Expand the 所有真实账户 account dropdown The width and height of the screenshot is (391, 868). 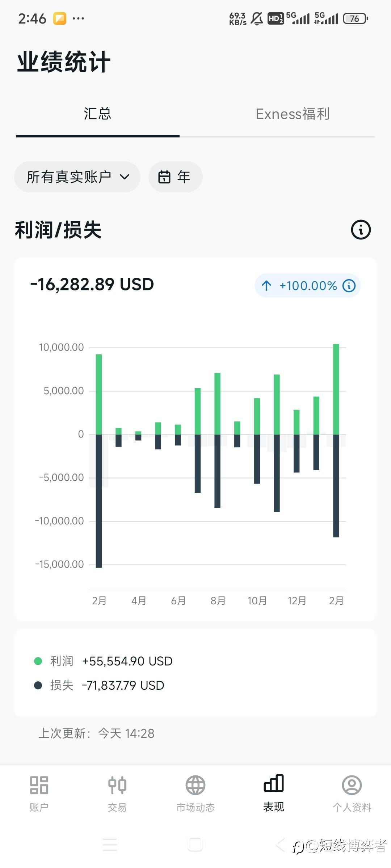69,177
